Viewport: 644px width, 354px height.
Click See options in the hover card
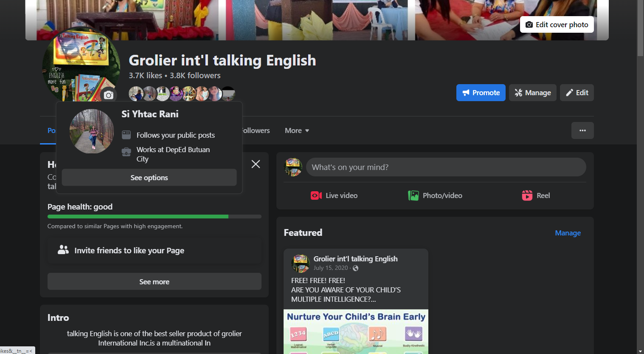149,178
